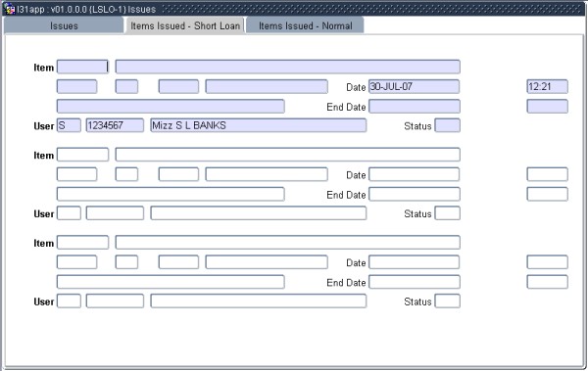The height and width of the screenshot is (371, 588).
Task: Click the user name field in the third record
Action: (259, 301)
